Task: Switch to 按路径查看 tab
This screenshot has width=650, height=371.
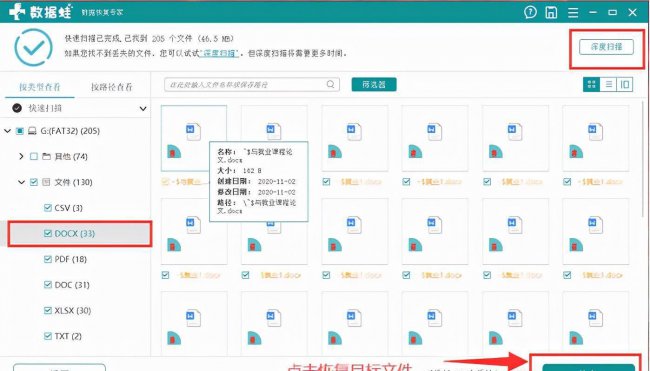Action: point(112,87)
